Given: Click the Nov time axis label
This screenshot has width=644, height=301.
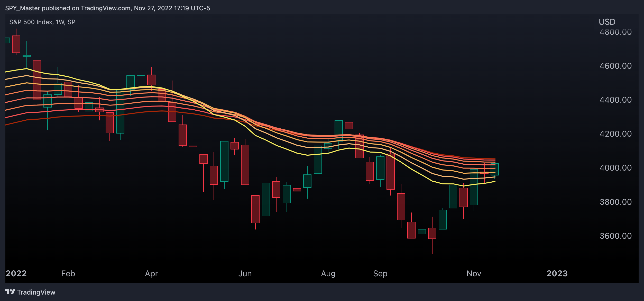Looking at the screenshot, I should [474, 273].
